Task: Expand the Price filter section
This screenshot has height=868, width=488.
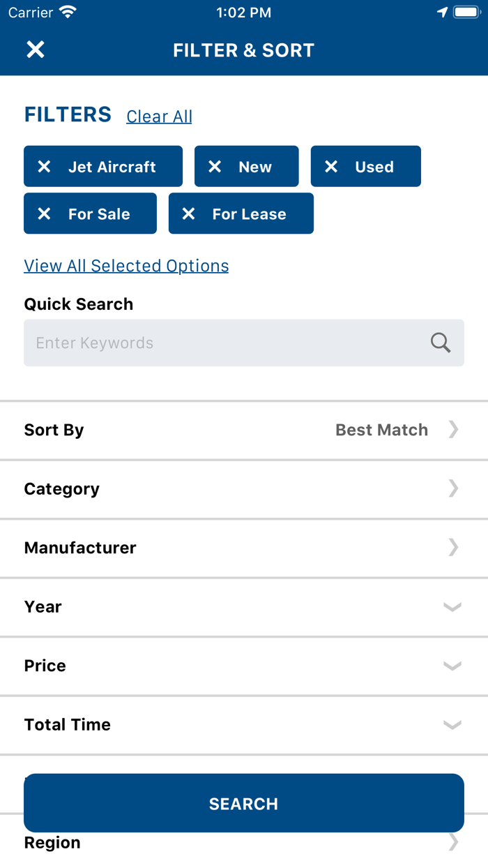Action: pos(243,666)
